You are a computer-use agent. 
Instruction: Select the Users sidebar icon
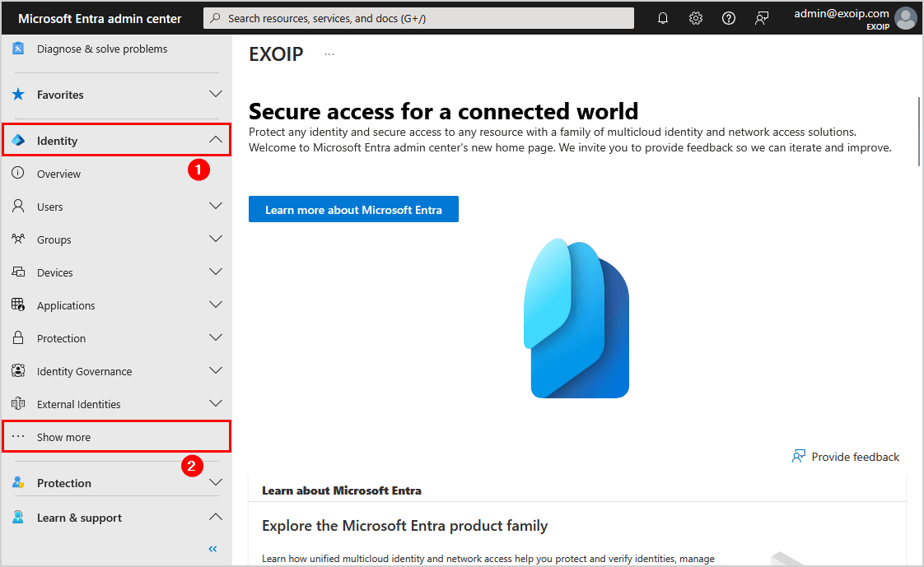point(17,206)
